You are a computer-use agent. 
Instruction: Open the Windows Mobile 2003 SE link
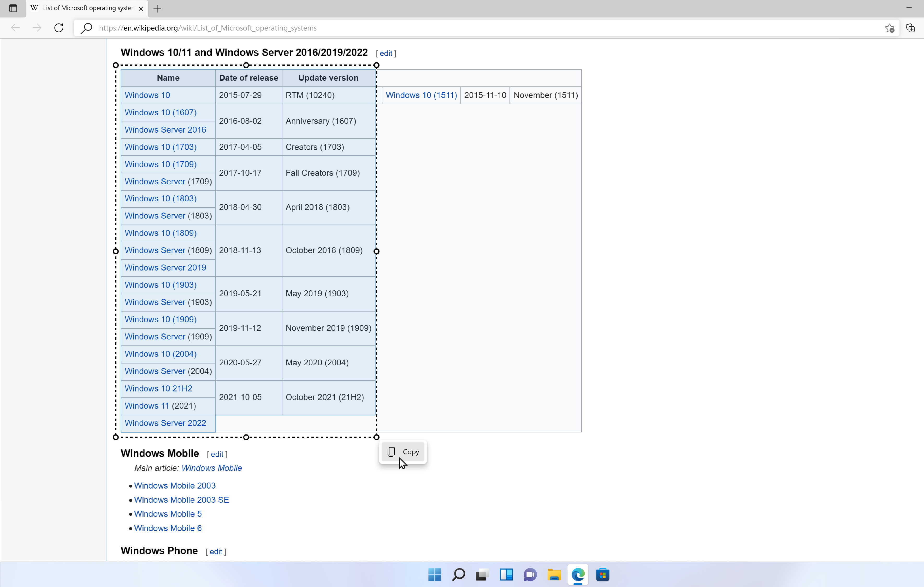click(x=181, y=500)
